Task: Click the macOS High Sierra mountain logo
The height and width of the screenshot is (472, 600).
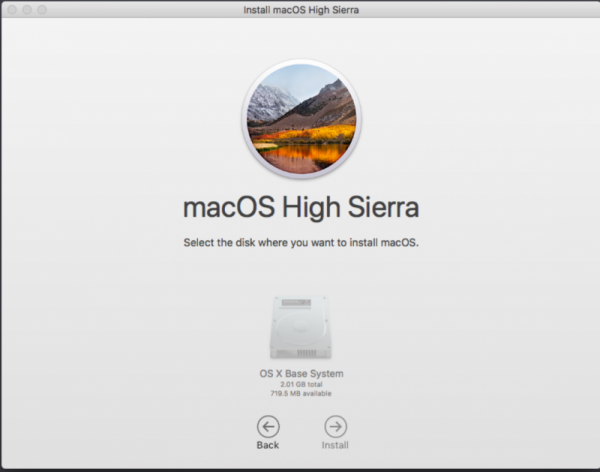Action: click(x=301, y=119)
